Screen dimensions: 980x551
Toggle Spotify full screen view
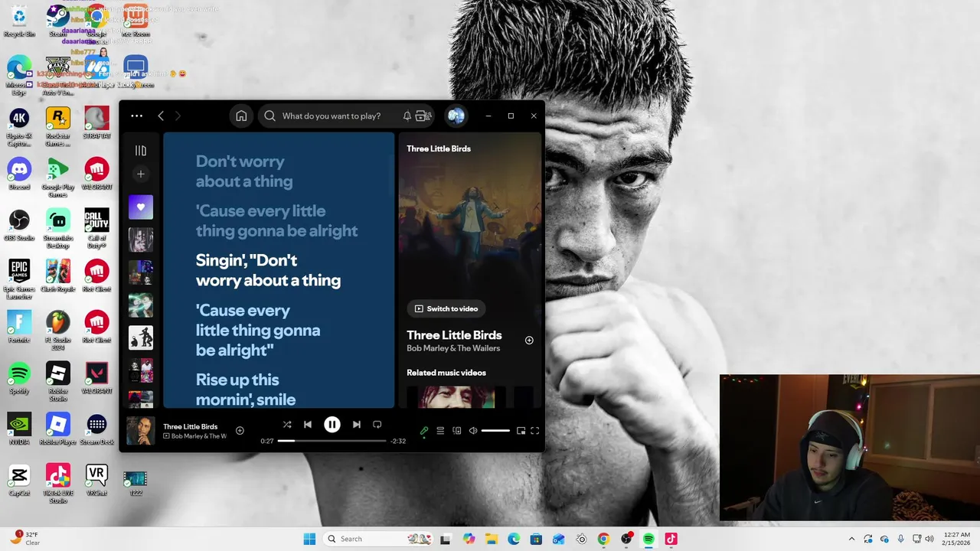535,431
